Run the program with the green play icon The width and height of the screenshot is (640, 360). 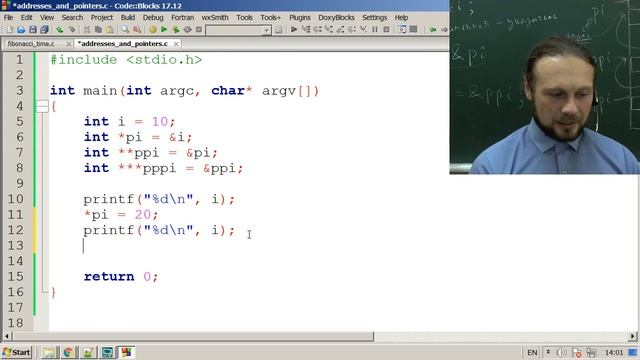[164, 29]
